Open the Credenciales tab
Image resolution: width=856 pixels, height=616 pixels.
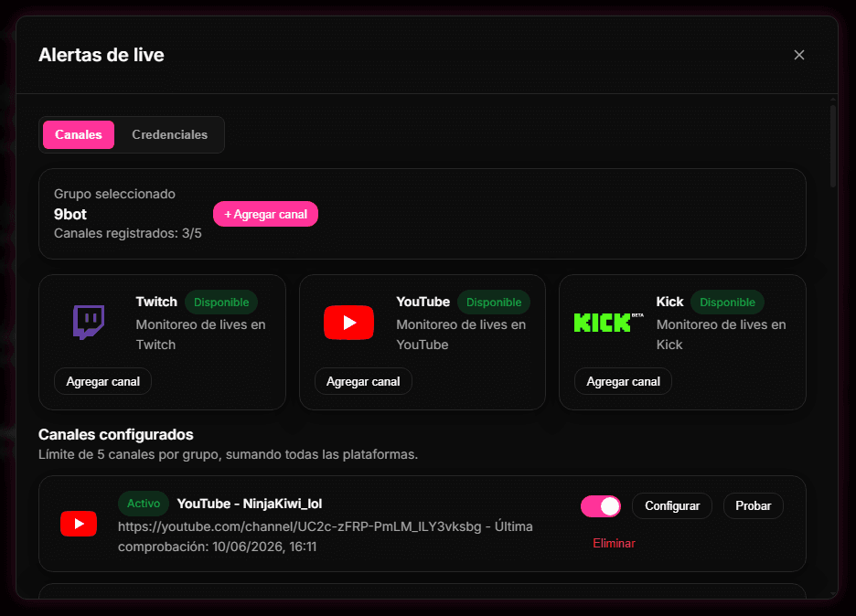point(170,134)
